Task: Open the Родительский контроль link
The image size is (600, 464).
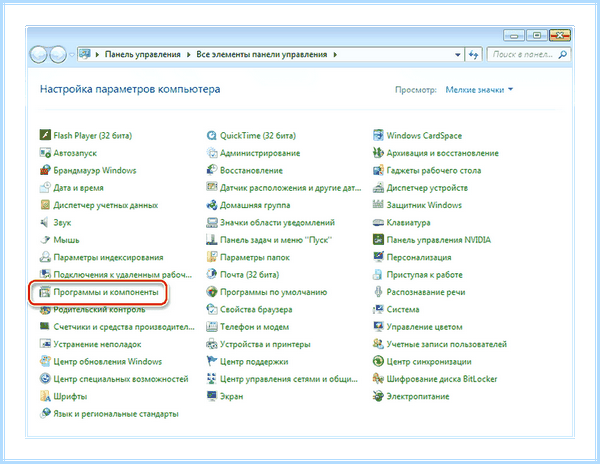Action: tap(99, 309)
